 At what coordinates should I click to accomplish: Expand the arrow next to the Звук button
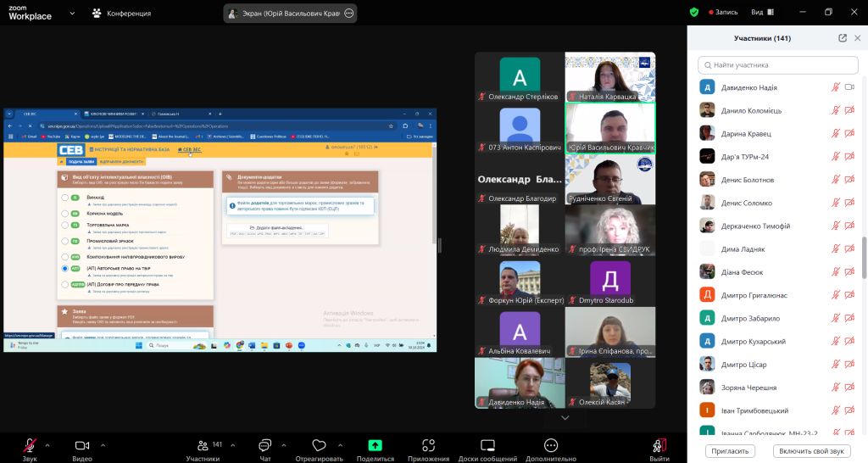tap(47, 444)
